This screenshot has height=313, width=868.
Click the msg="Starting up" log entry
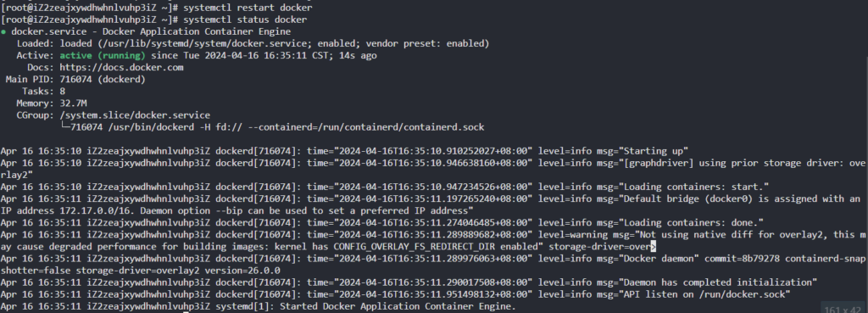pyautogui.click(x=643, y=151)
